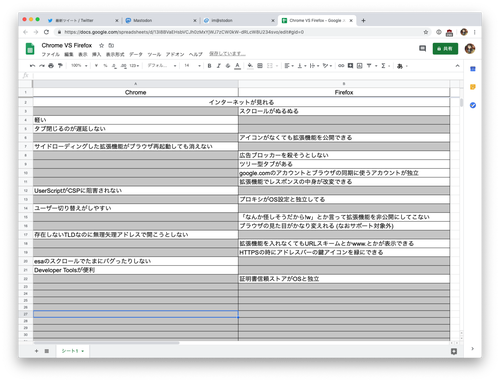The image size is (500, 382).
Task: Insert a comment from toolbar
Action: point(350,66)
